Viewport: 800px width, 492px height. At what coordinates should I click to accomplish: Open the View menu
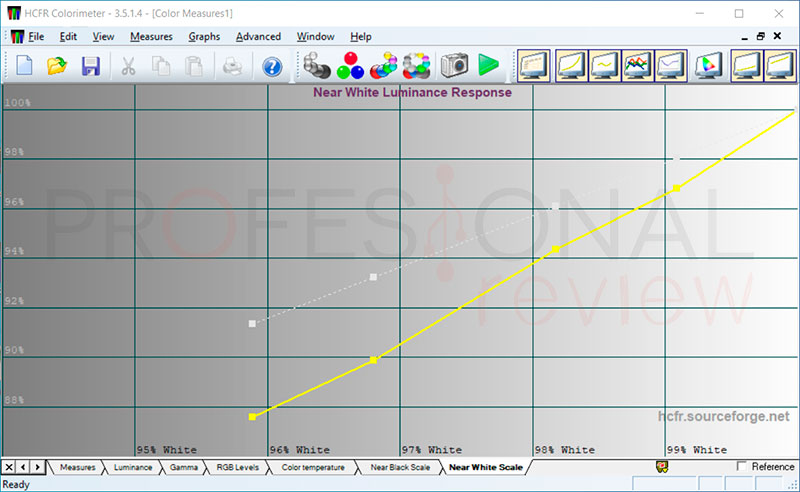coord(103,37)
